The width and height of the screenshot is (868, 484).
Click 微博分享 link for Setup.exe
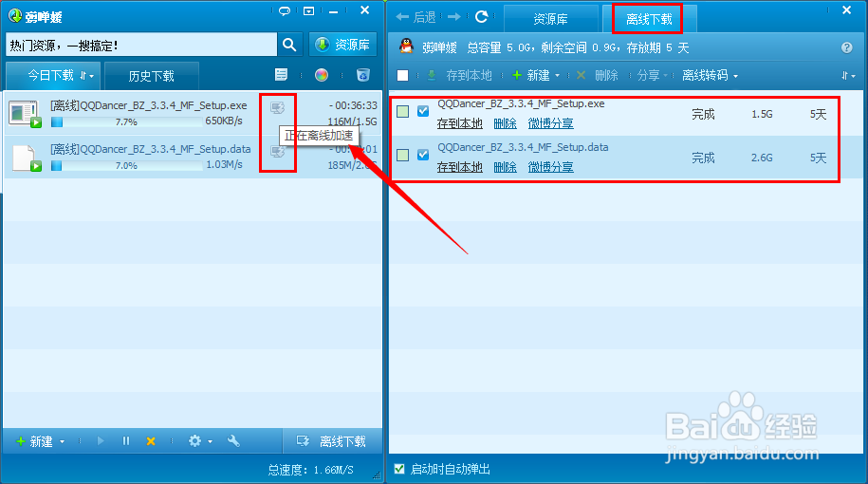click(x=551, y=123)
